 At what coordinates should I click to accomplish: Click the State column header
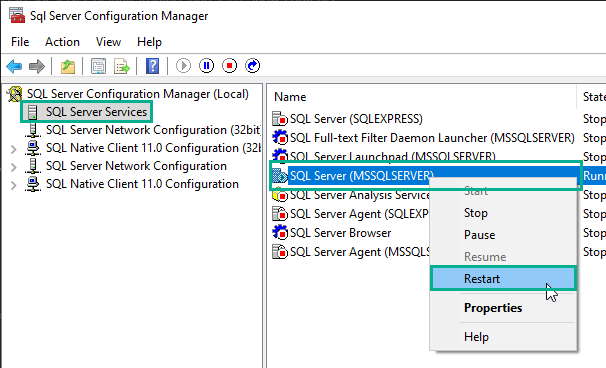pos(593,97)
